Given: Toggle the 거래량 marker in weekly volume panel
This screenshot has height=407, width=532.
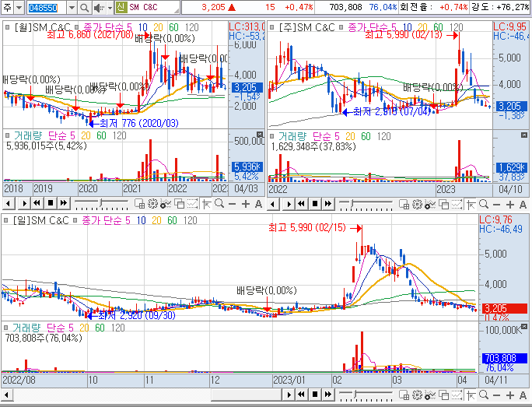Looking at the screenshot, I should tap(271, 136).
